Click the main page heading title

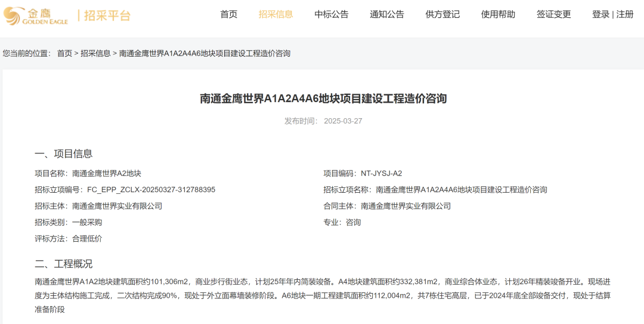(323, 98)
